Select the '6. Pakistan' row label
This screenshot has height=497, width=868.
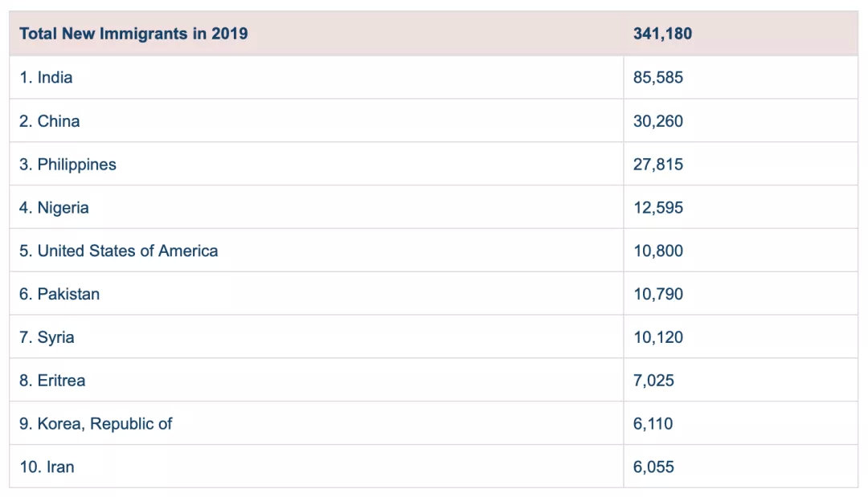click(x=59, y=295)
